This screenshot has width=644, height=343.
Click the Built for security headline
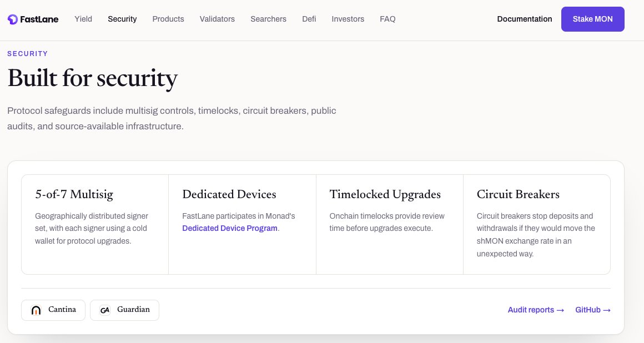point(92,78)
